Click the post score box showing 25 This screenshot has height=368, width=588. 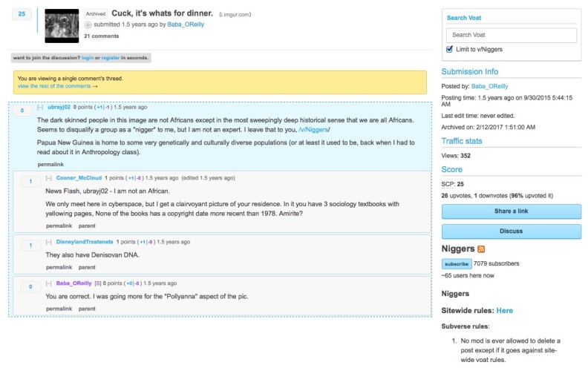coord(22,14)
